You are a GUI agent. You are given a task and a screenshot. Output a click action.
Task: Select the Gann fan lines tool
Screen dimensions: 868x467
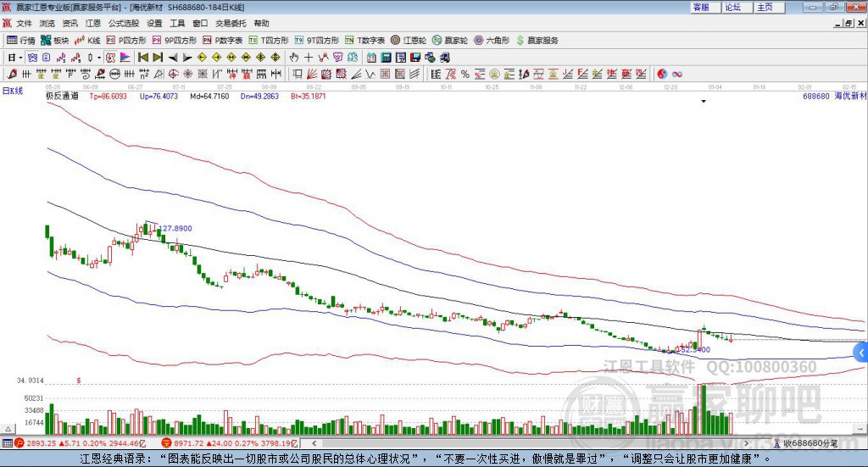(312, 74)
